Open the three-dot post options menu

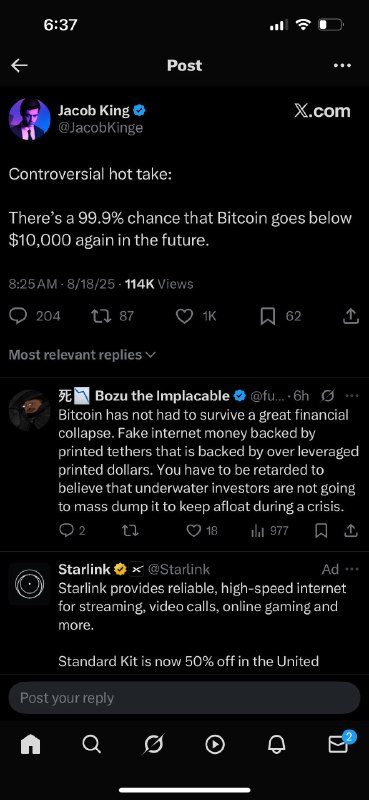click(342, 65)
